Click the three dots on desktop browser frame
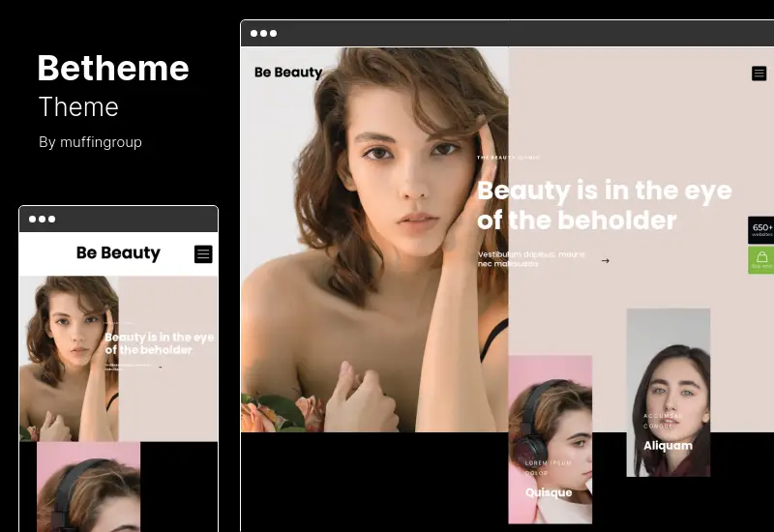The image size is (774, 532). pyautogui.click(x=263, y=34)
